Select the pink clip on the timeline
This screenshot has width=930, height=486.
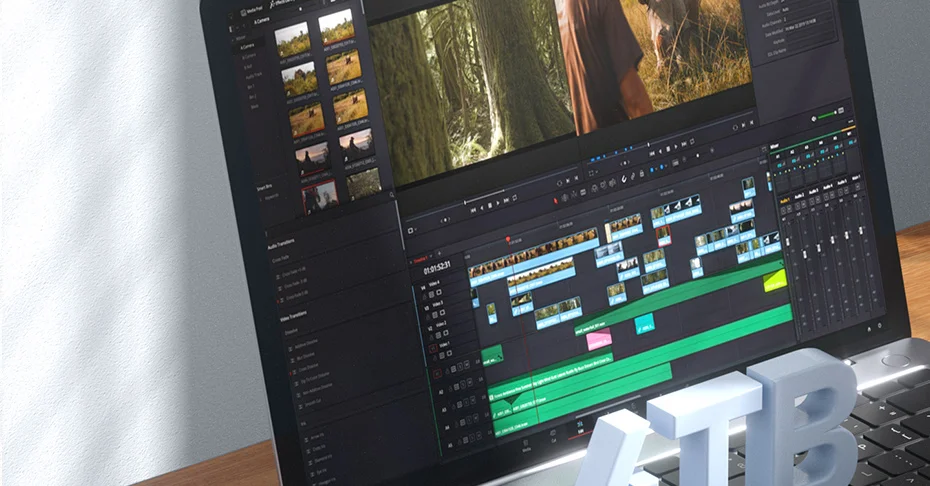[x=599, y=341]
